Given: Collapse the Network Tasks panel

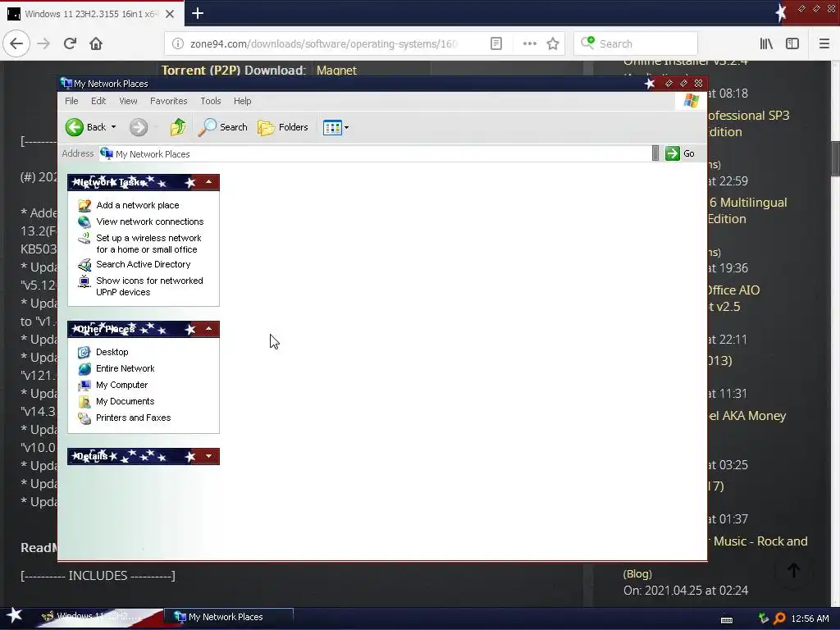Looking at the screenshot, I should click(x=209, y=182).
